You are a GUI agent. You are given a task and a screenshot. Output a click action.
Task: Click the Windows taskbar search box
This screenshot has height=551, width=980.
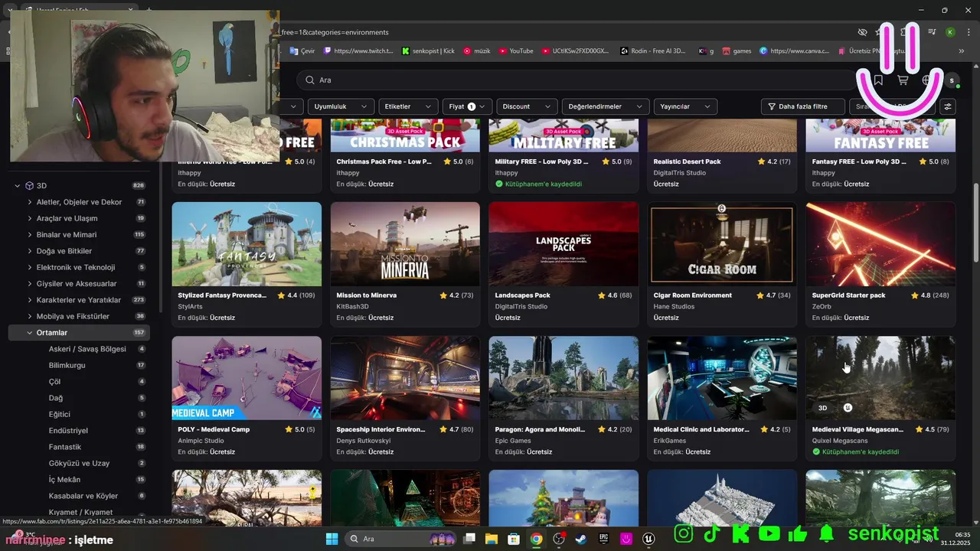(401, 539)
